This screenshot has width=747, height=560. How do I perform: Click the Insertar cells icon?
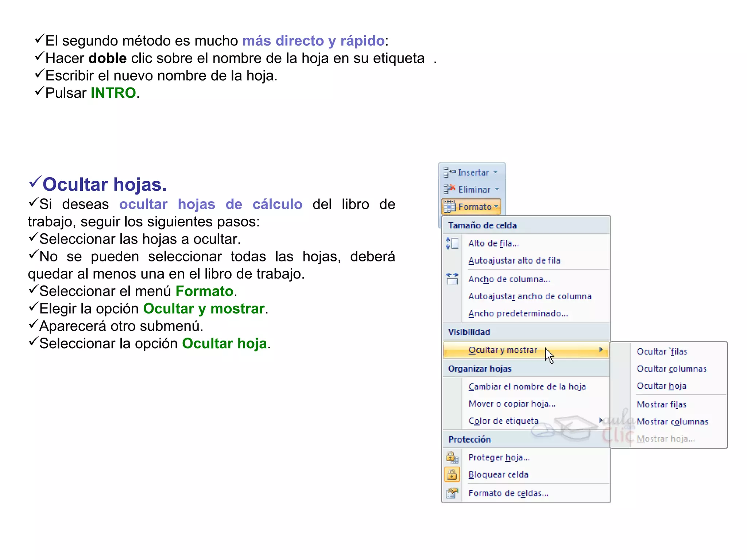450,172
